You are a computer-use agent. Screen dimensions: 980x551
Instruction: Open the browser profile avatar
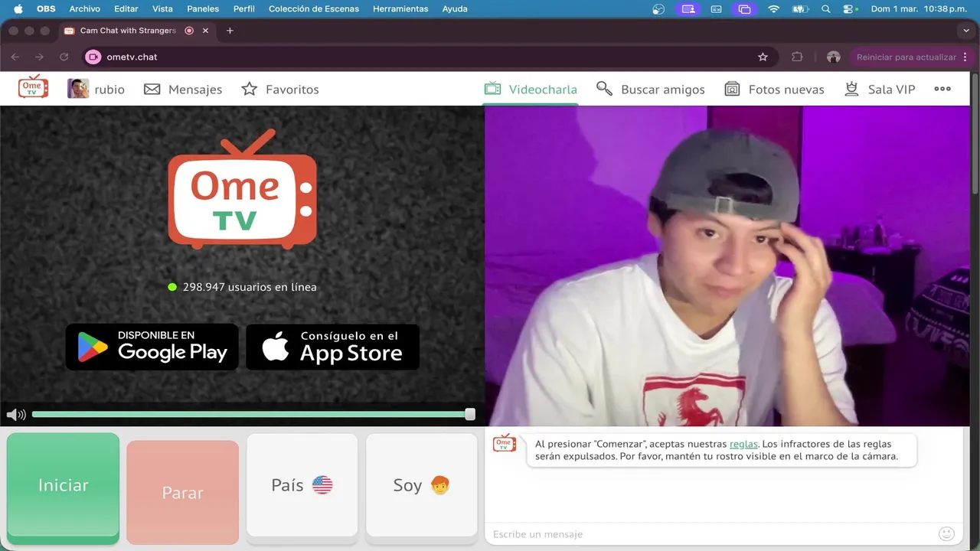coord(834,57)
